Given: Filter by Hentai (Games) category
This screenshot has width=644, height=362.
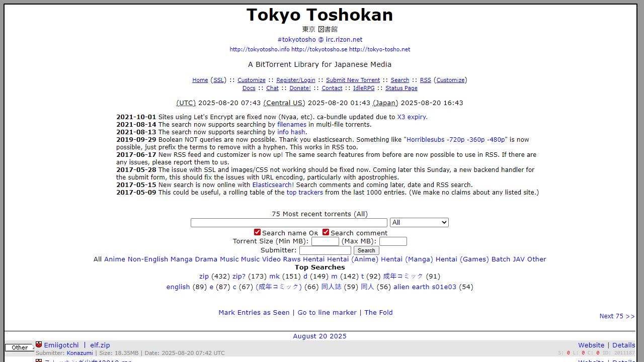Looking at the screenshot, I should pos(462,259).
